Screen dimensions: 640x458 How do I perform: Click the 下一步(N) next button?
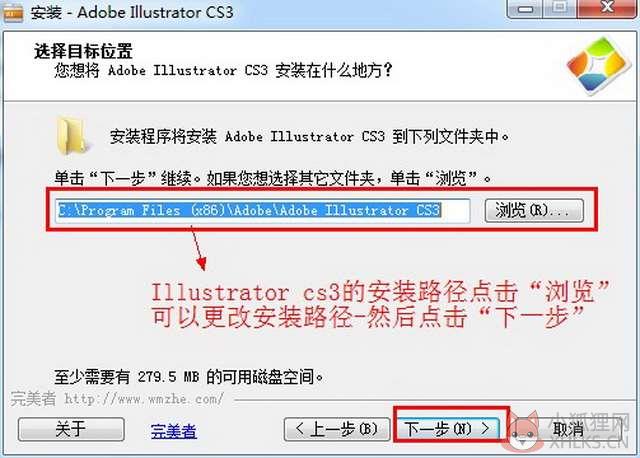point(448,429)
